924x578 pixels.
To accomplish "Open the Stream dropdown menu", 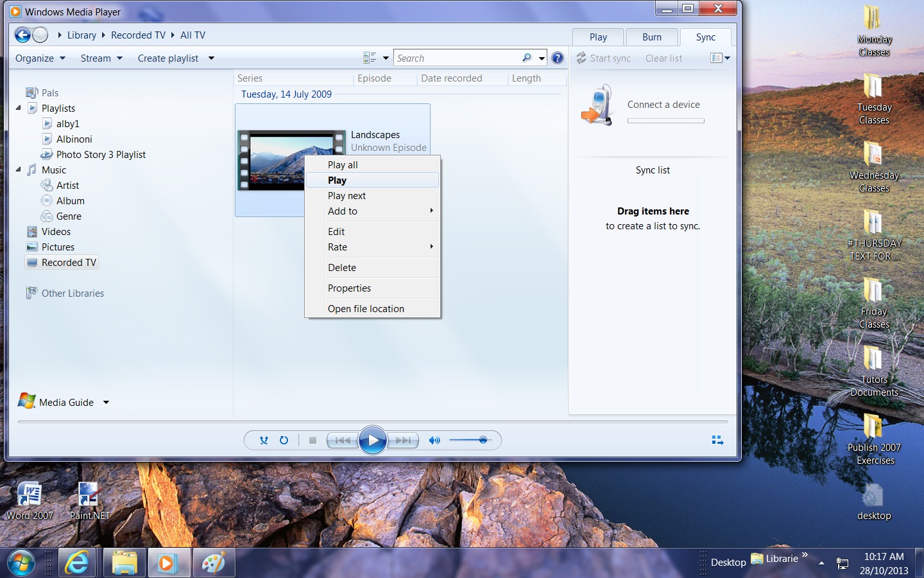I will point(101,58).
